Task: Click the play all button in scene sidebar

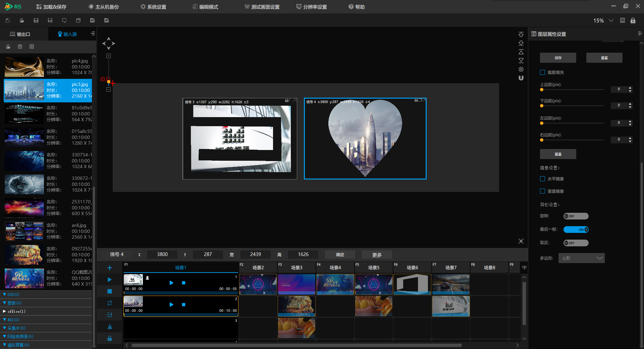Action: (110, 280)
